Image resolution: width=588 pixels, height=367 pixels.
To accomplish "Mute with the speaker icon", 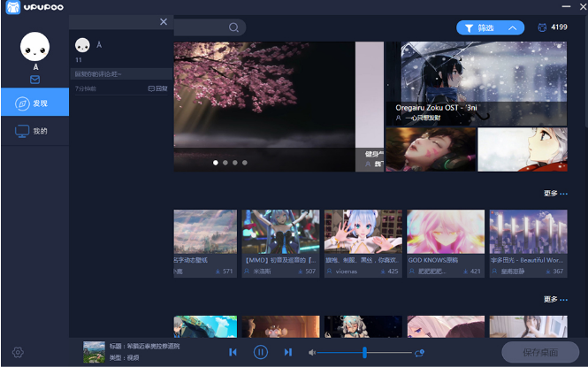I will tap(311, 353).
